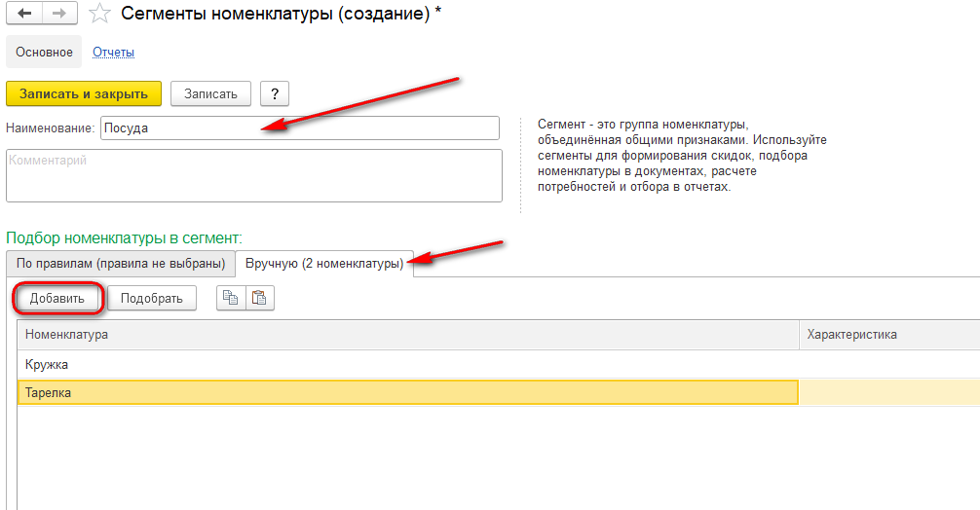Viewport: 980px width, 510px height.
Task: Go forward with the right arrow button
Action: pos(59,13)
